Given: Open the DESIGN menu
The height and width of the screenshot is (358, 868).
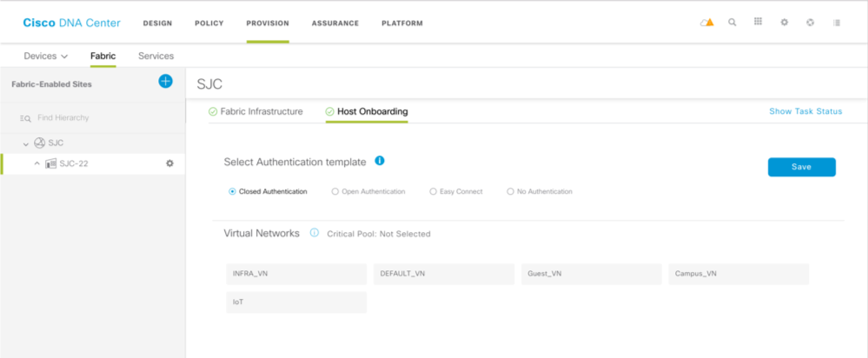Looking at the screenshot, I should [158, 23].
